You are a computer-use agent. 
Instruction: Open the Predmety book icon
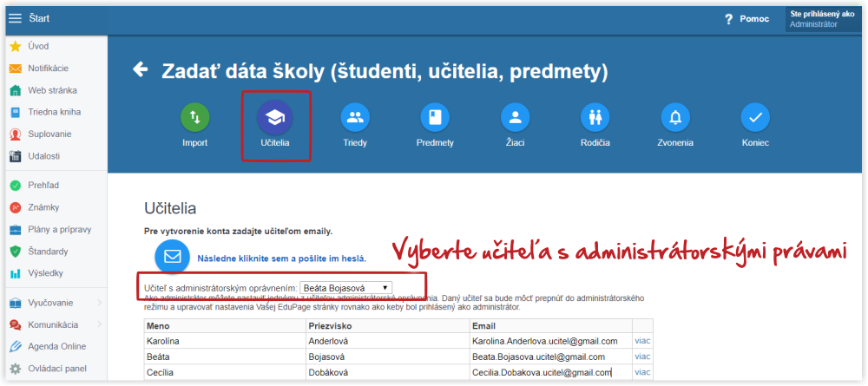tap(435, 117)
